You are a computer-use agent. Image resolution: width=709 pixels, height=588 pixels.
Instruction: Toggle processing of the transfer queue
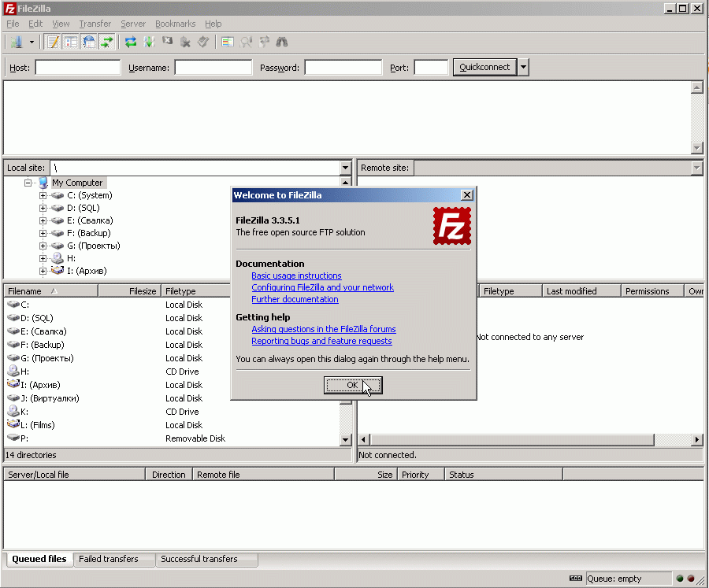[x=149, y=42]
